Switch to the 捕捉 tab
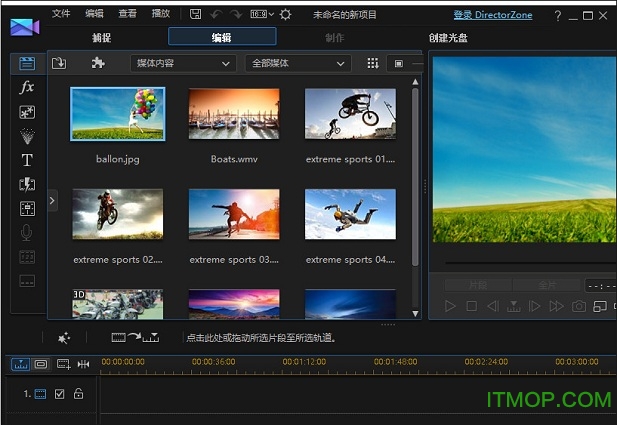Screen dimensions: 617x425 click(102, 37)
